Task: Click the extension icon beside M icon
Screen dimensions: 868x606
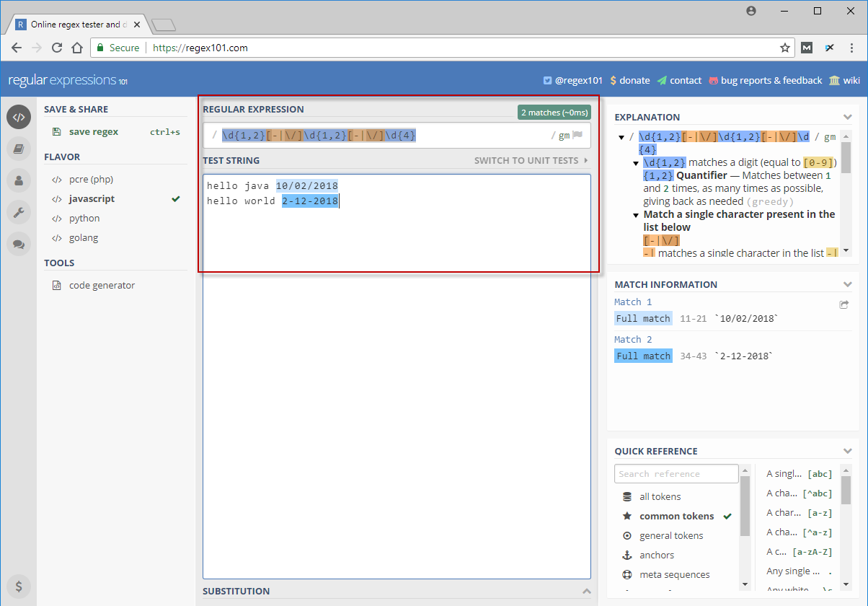Action: pos(830,48)
